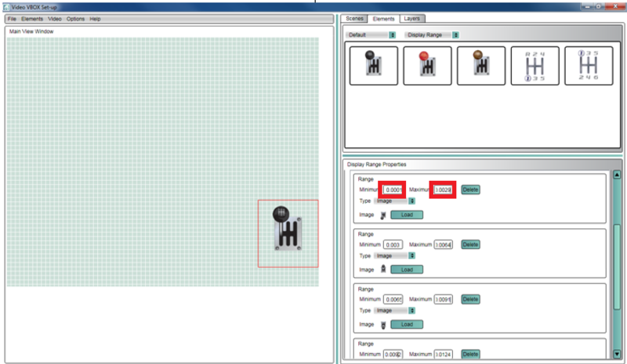The height and width of the screenshot is (364, 627).
Task: Click second range's small image preview icon
Action: tap(382, 269)
